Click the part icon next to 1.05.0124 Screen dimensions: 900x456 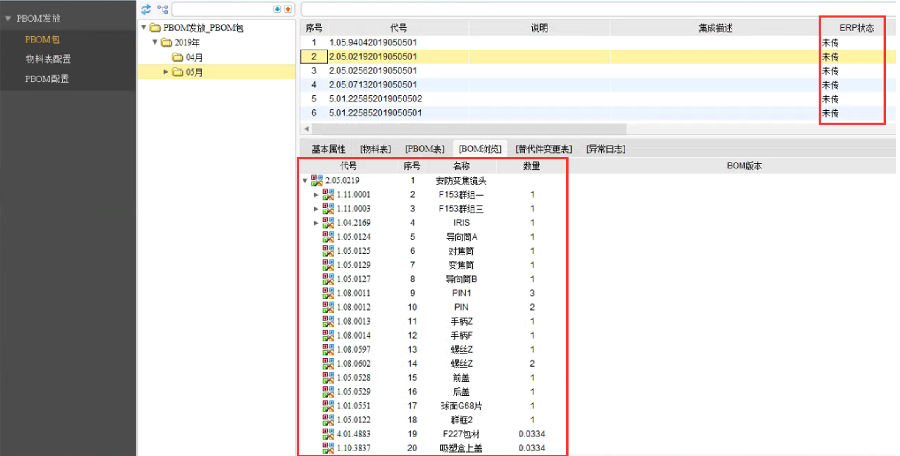[328, 237]
